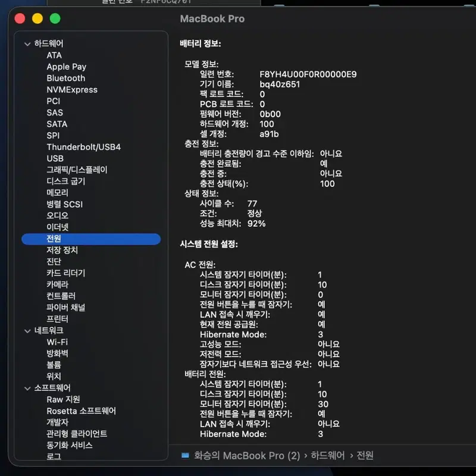Choose PCI from the sidebar

pos(54,101)
